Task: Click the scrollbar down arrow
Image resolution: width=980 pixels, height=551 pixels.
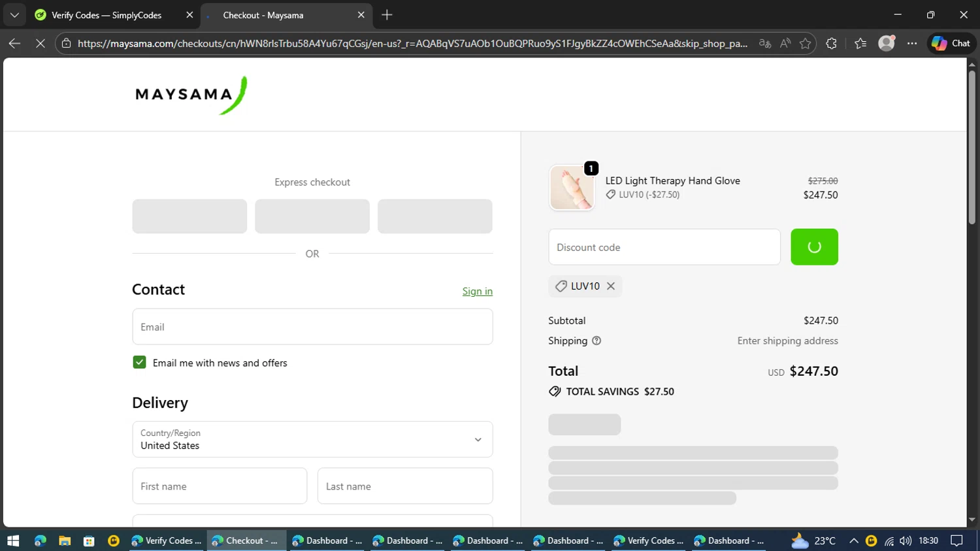Action: (x=972, y=520)
